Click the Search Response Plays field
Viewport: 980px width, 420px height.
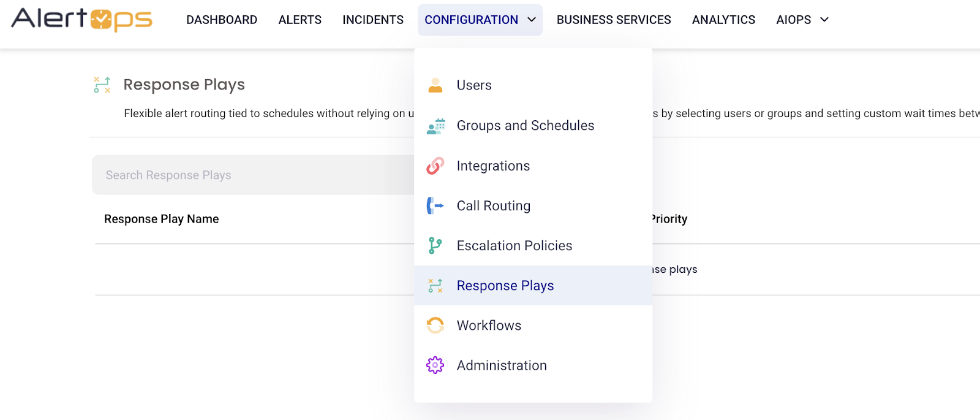pyautogui.click(x=253, y=175)
